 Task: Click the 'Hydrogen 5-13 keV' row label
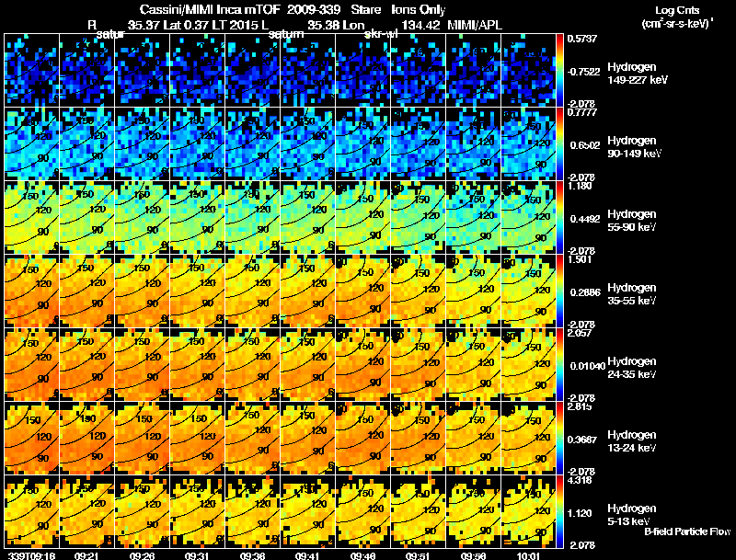pos(631,515)
